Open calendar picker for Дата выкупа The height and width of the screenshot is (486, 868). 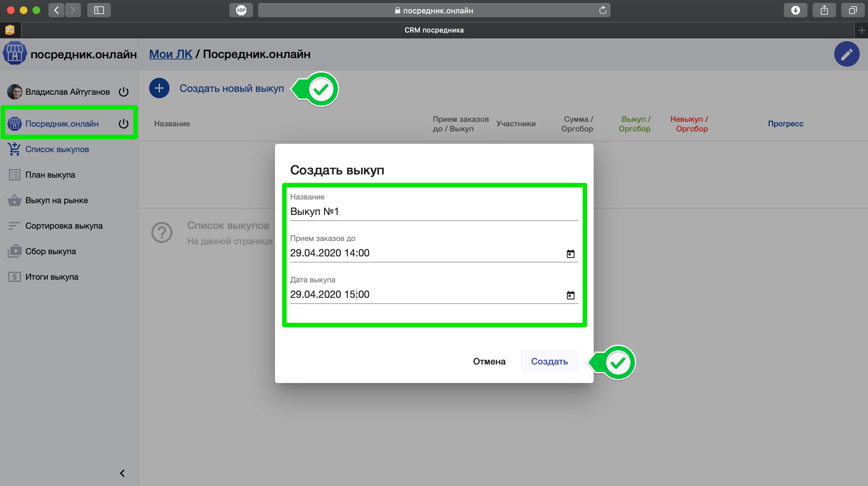pyautogui.click(x=570, y=295)
